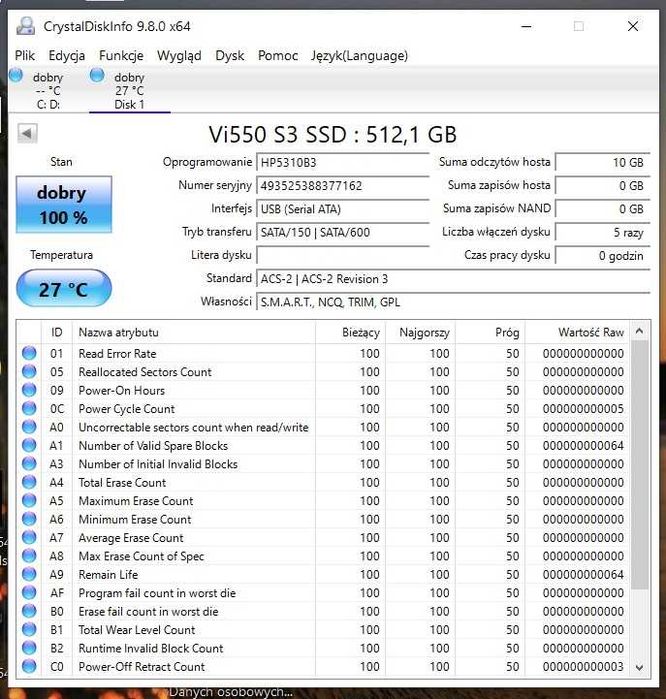
Task: Click the status icon of Total Erase Count
Action: tap(29, 482)
